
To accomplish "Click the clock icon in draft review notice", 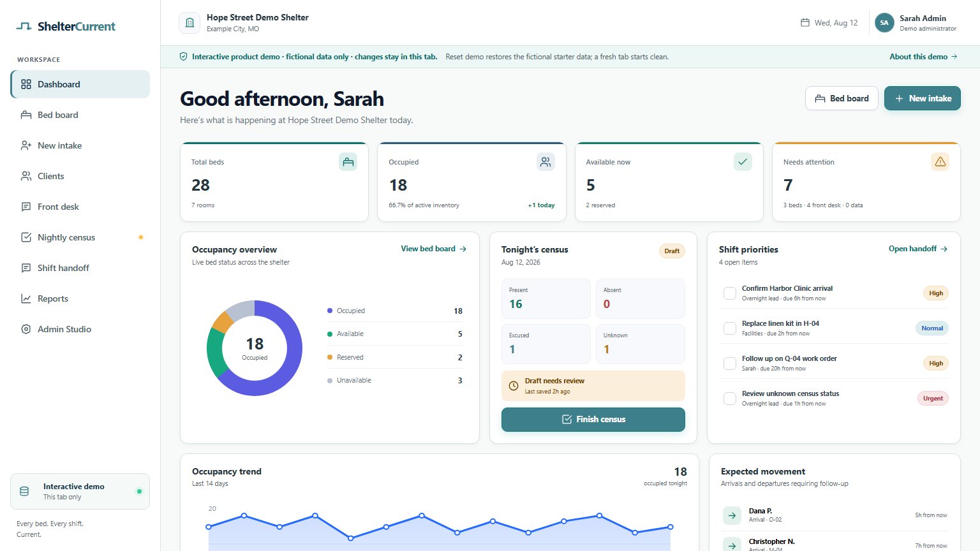I will (514, 386).
